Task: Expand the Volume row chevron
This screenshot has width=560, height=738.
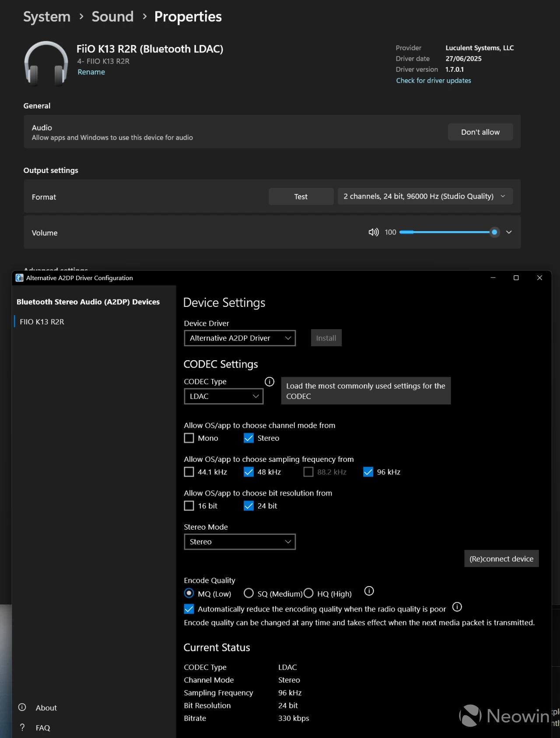Action: tap(509, 232)
